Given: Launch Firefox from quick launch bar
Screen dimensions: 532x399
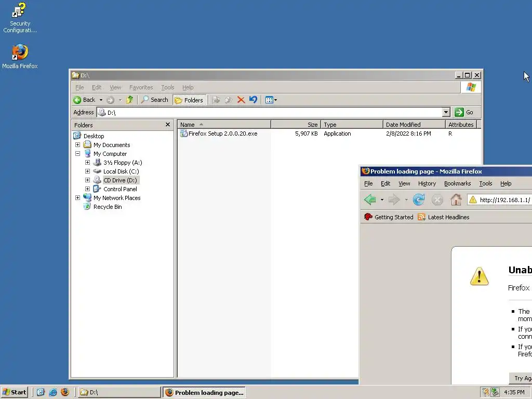Looking at the screenshot, I should (65, 392).
